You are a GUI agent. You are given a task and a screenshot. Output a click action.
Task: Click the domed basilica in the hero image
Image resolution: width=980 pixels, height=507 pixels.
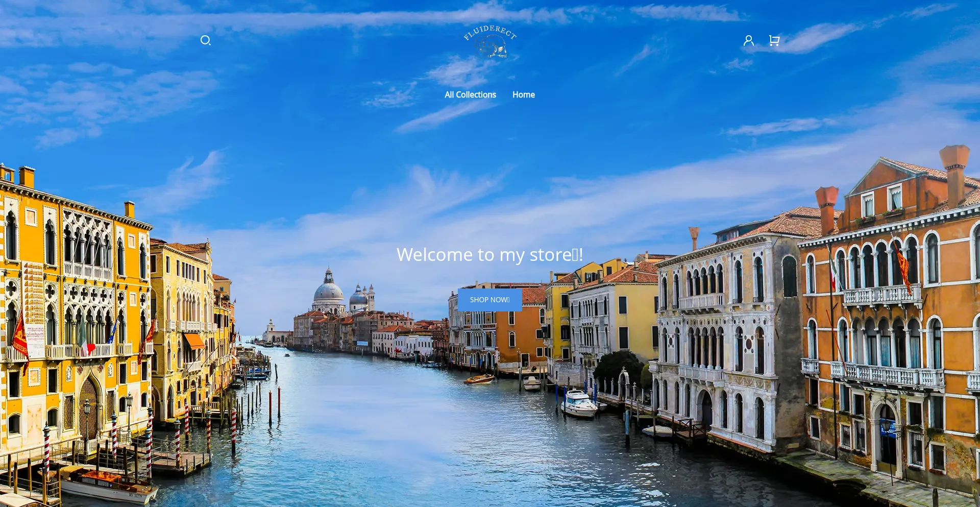(x=329, y=292)
